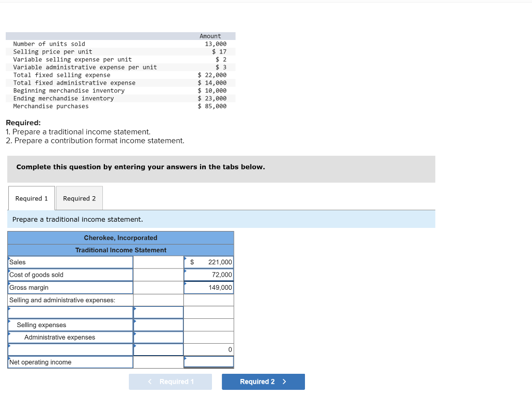Click the Required 2 navigation button
This screenshot has height=393, width=532.
263,382
